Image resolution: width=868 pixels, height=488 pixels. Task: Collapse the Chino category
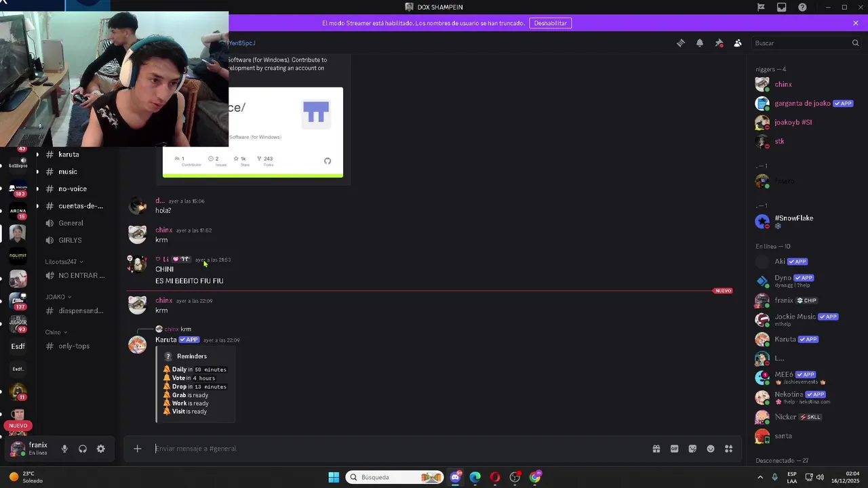57,332
